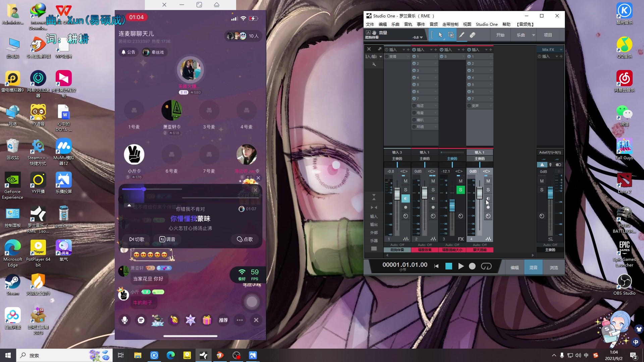Click 调音 button in phone app
The image size is (644, 362).
pyautogui.click(x=167, y=239)
